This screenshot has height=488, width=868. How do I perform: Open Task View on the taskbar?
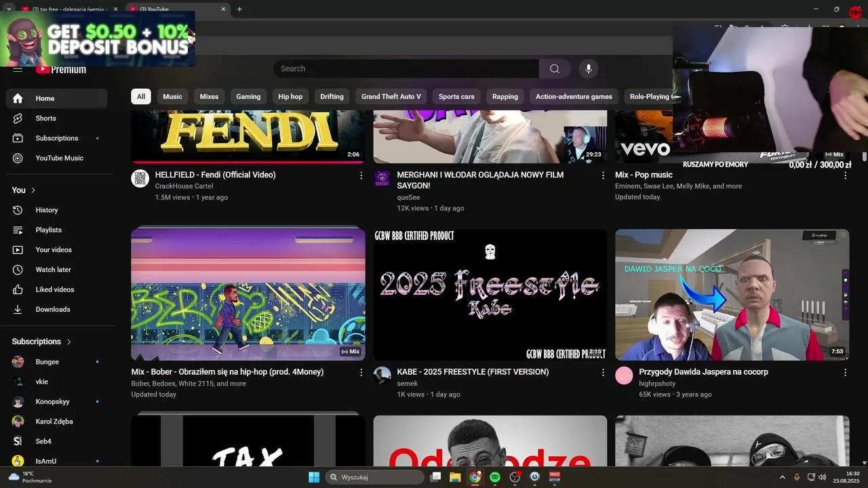point(436,477)
